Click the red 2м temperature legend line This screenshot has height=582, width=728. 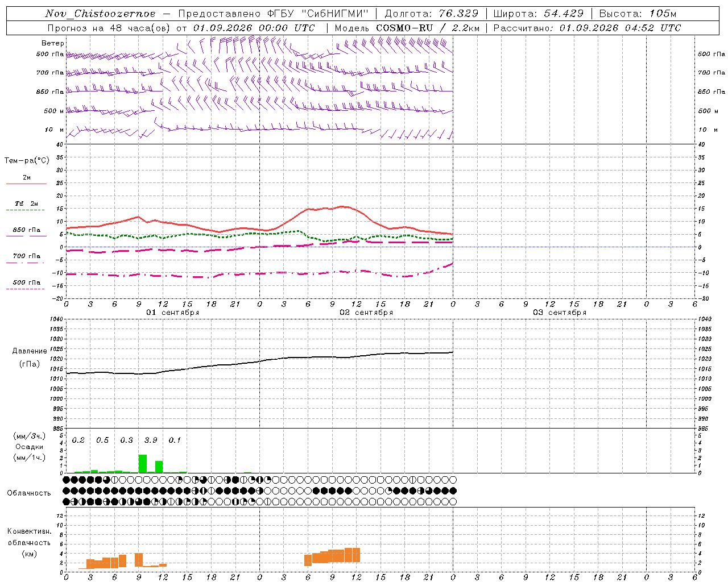pyautogui.click(x=26, y=184)
